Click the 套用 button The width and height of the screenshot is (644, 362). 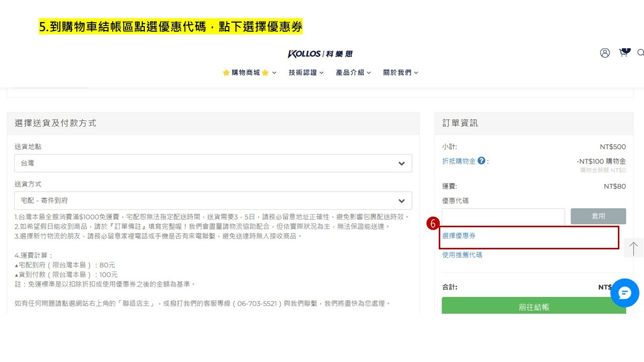[598, 216]
